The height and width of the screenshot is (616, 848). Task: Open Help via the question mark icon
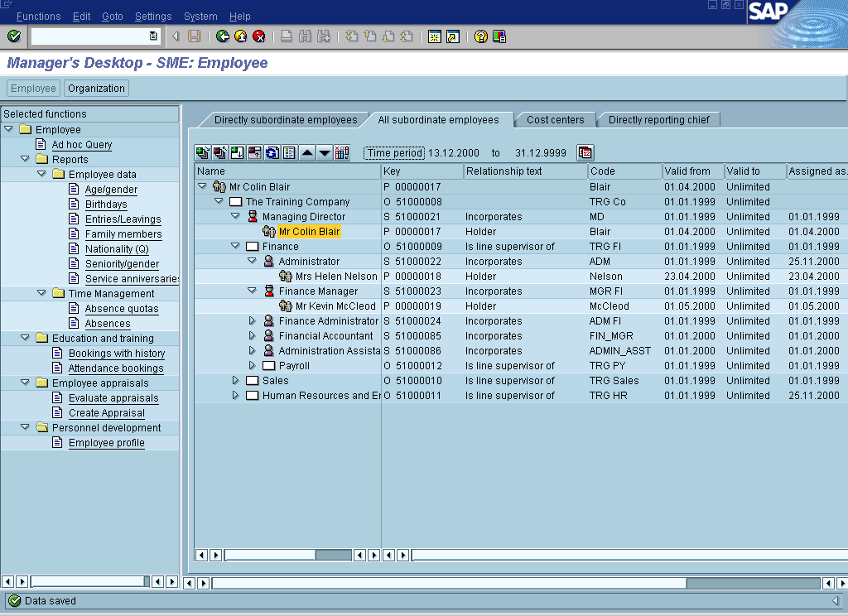tap(481, 36)
